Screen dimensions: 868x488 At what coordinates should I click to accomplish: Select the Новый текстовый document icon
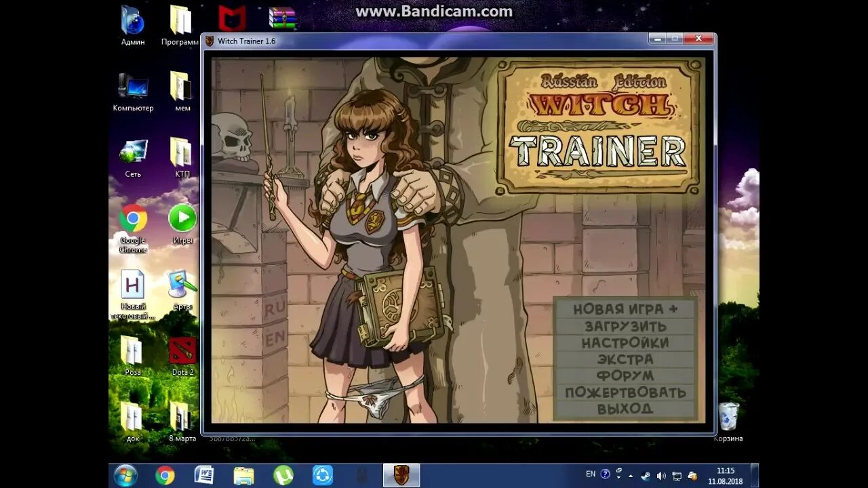point(133,295)
